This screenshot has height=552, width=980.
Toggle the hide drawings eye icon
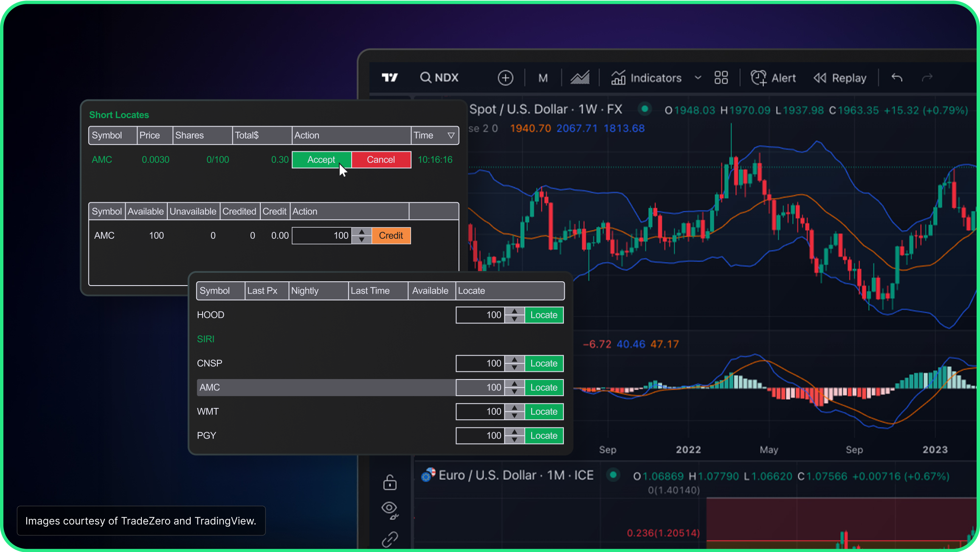pos(389,509)
